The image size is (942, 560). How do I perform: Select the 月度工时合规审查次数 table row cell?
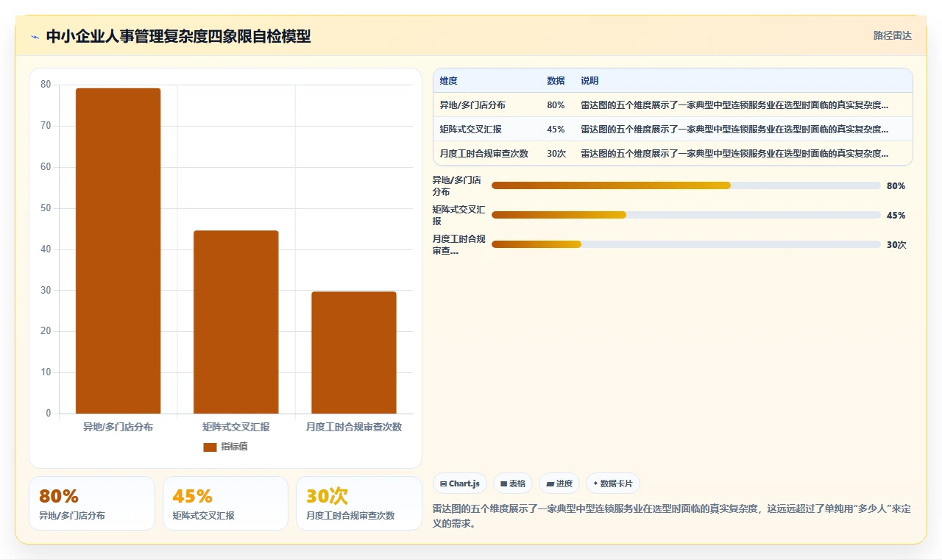point(484,154)
